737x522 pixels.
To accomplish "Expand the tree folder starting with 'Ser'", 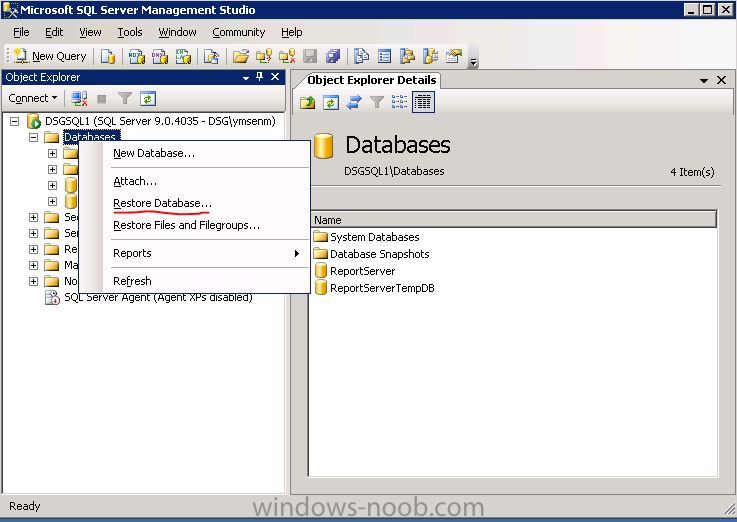I will click(x=33, y=234).
